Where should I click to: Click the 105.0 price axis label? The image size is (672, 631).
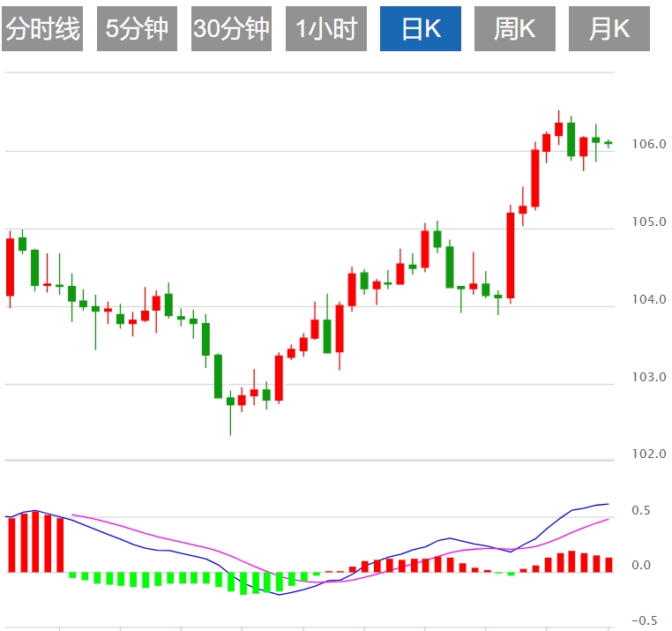[x=649, y=222]
